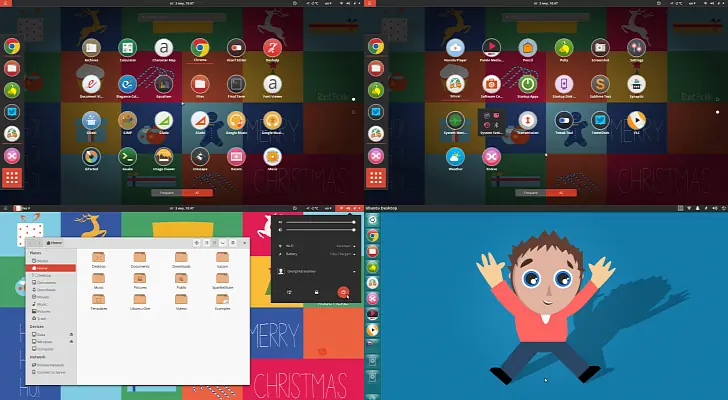Image resolution: width=728 pixels, height=400 pixels.
Task: Open the Pencil app icon
Action: tap(527, 48)
